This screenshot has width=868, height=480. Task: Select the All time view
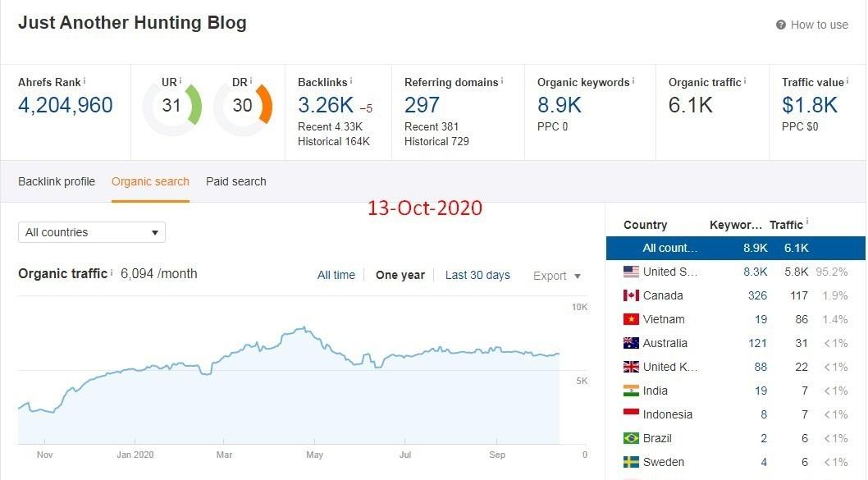(x=336, y=275)
